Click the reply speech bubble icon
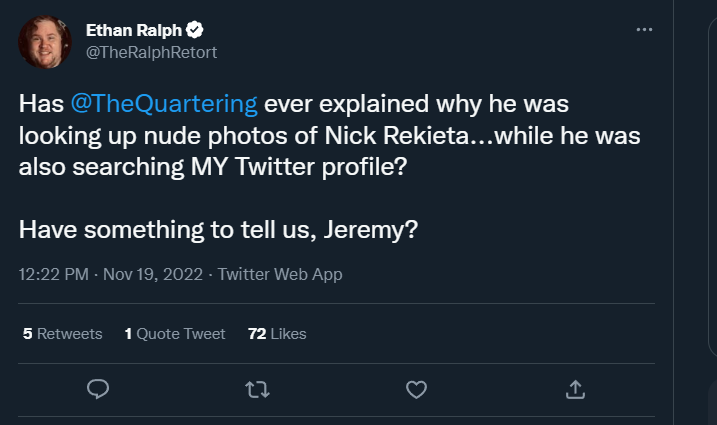This screenshot has height=425, width=717. click(97, 389)
